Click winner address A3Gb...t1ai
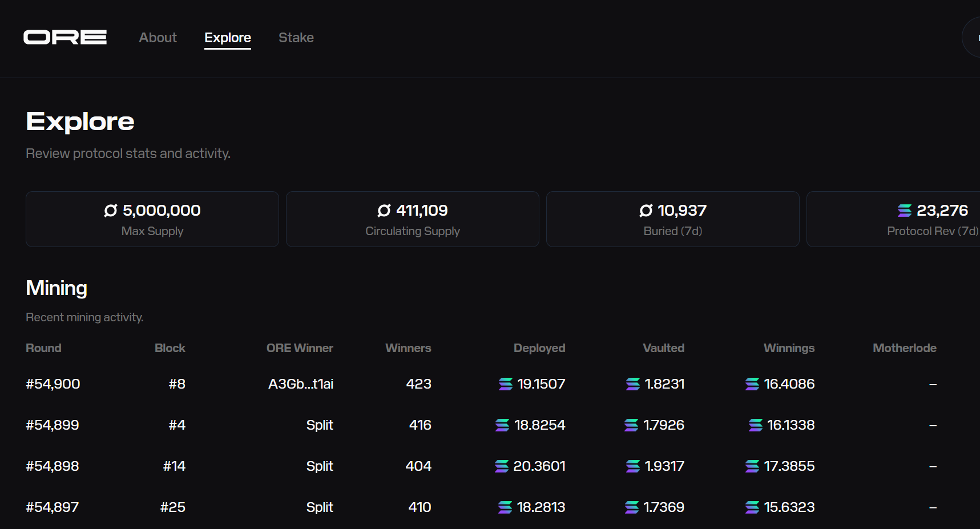This screenshot has height=529, width=980. 301,384
